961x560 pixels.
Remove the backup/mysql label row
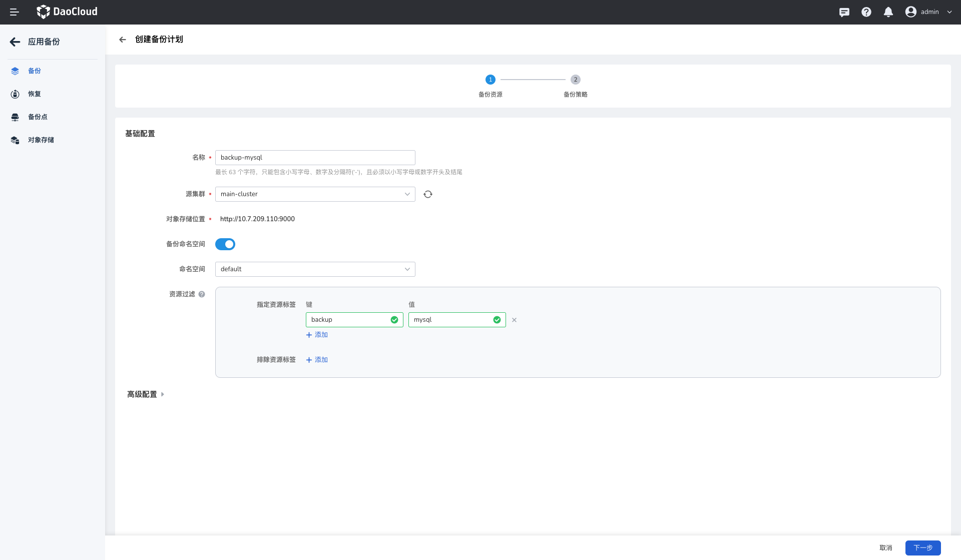[514, 320]
